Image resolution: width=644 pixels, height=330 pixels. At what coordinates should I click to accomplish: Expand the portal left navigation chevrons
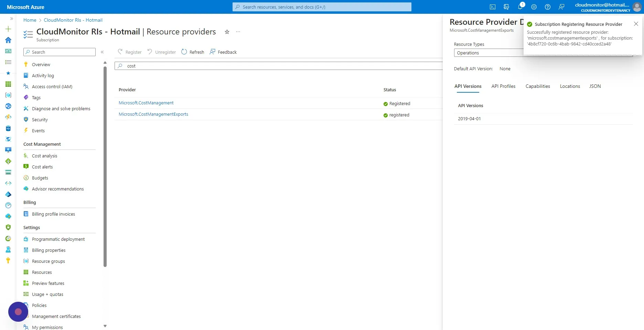pyautogui.click(x=11, y=19)
